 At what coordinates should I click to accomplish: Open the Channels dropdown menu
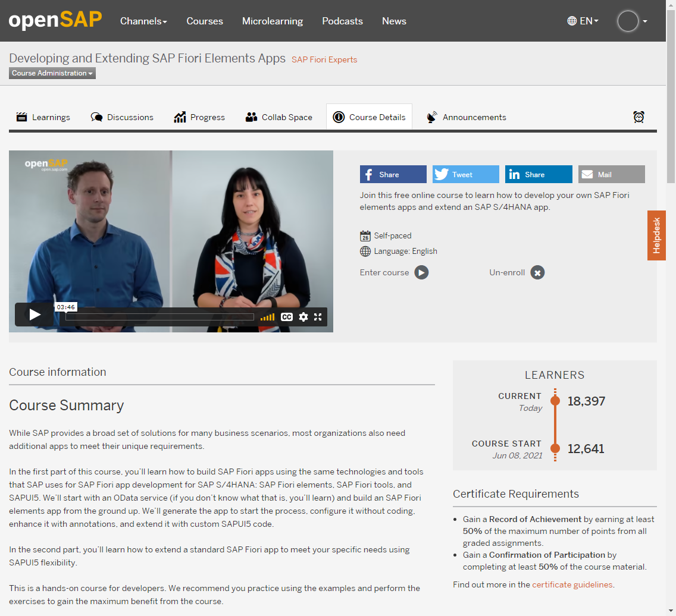[x=143, y=21]
